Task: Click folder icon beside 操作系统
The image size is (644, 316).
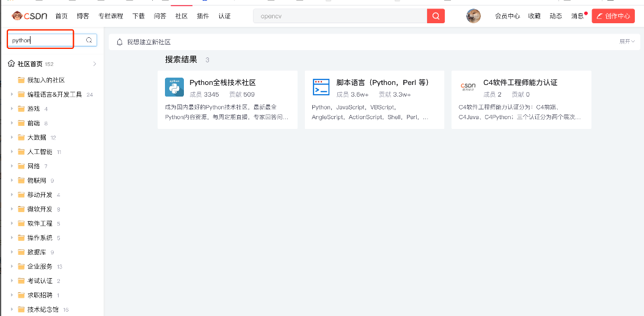Action: [21, 238]
